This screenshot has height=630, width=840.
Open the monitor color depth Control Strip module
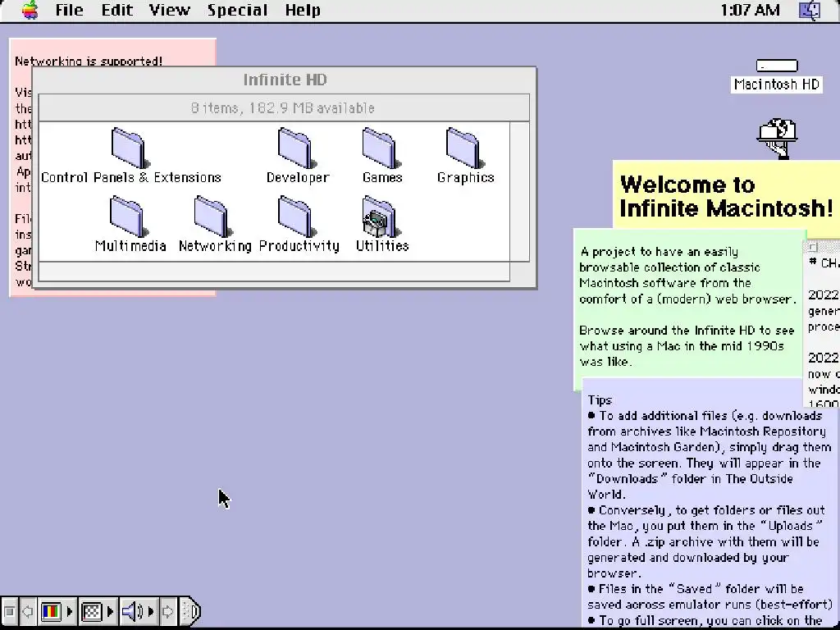coord(57,611)
